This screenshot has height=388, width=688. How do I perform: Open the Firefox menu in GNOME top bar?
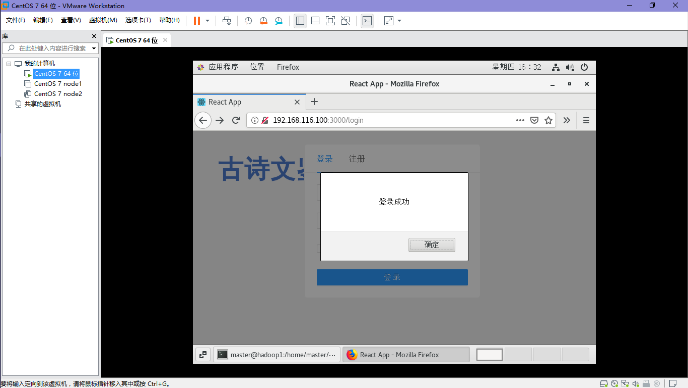point(288,67)
